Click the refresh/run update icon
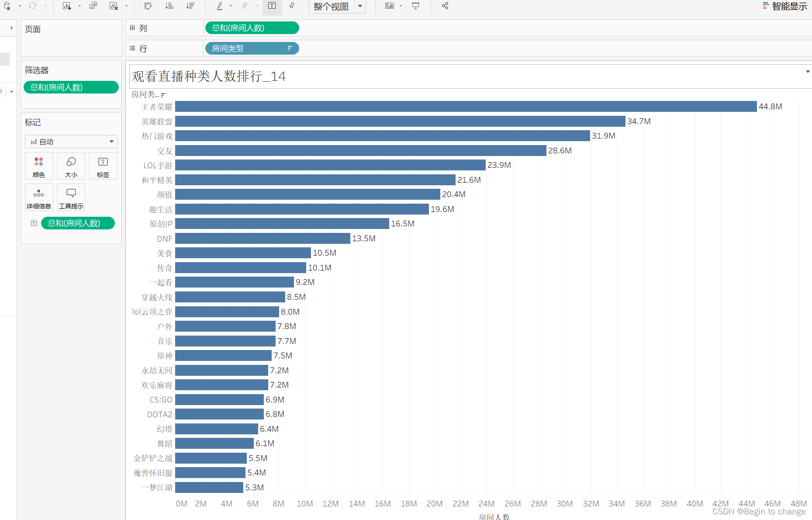The height and width of the screenshot is (520, 812). pos(32,6)
